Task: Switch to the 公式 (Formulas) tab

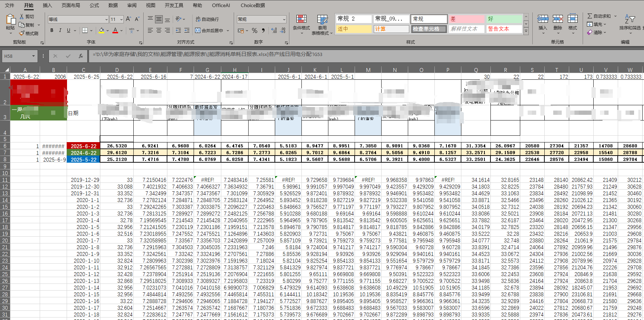Action: [x=94, y=5]
